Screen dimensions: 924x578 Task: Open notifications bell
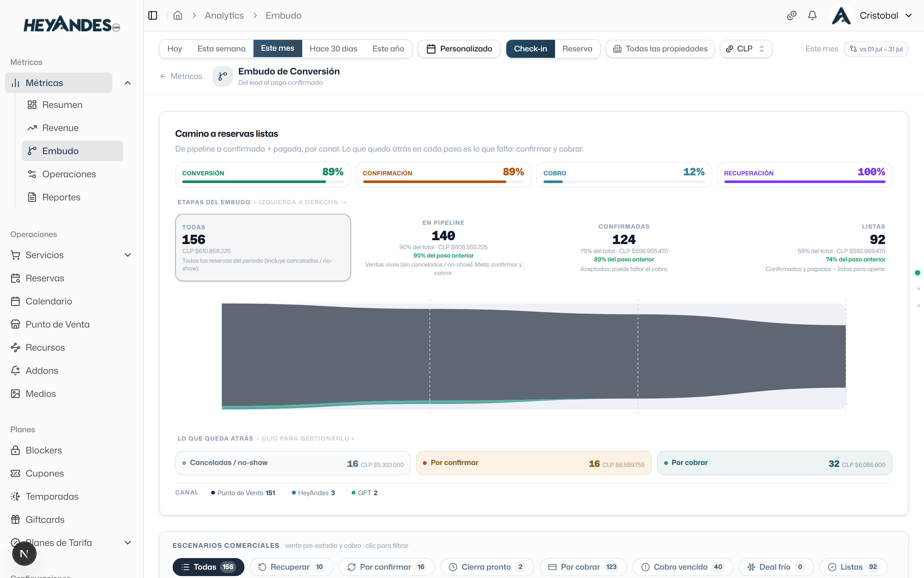click(x=812, y=15)
